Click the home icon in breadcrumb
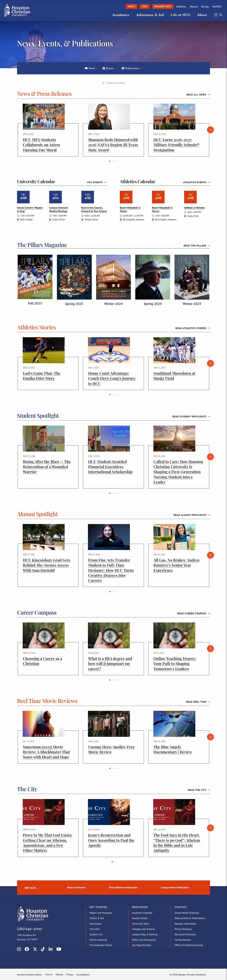227x980 pixels. click(x=103, y=83)
